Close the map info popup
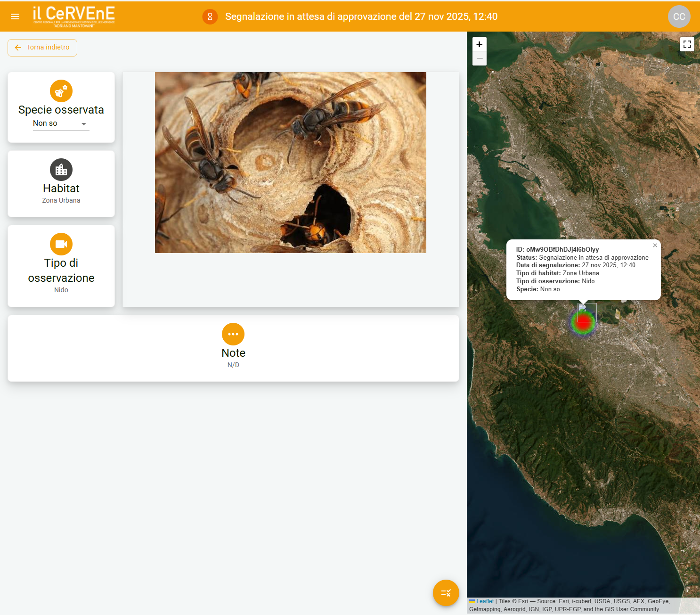The width and height of the screenshot is (700, 615). [x=655, y=246]
